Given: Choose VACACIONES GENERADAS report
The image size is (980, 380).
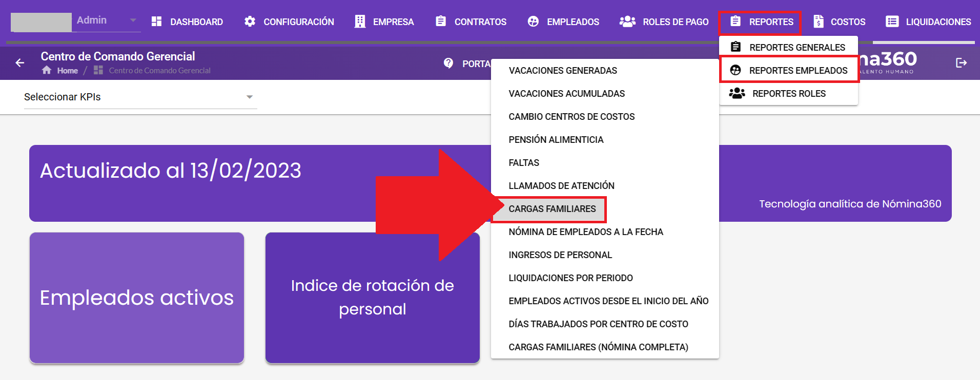Looking at the screenshot, I should point(605,71).
